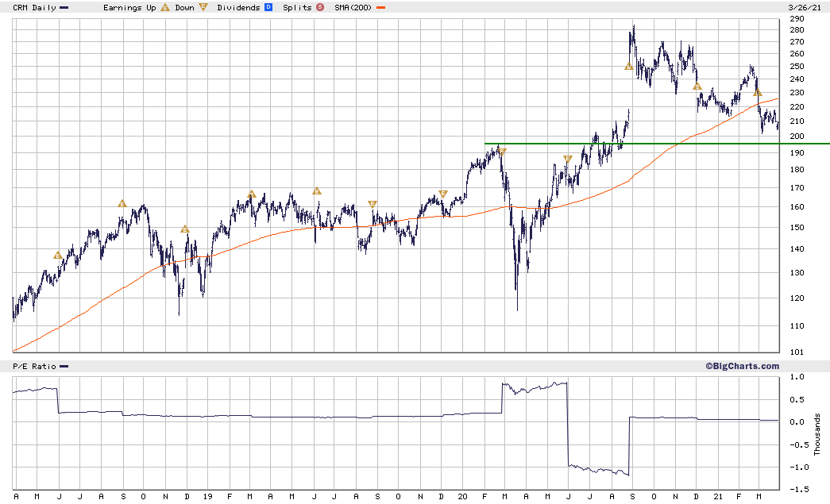Screen dimensions: 830x504
Task: Click the '290' price axis label
Action: click(797, 18)
